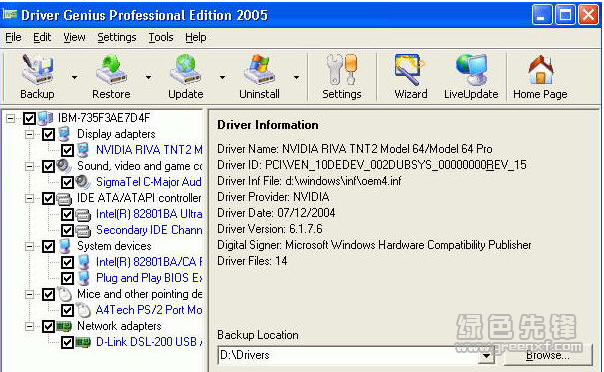Screen dimensions: 604x372
Task: Toggle the SigmaTel C-Major Audio checkbox
Action: (x=67, y=182)
